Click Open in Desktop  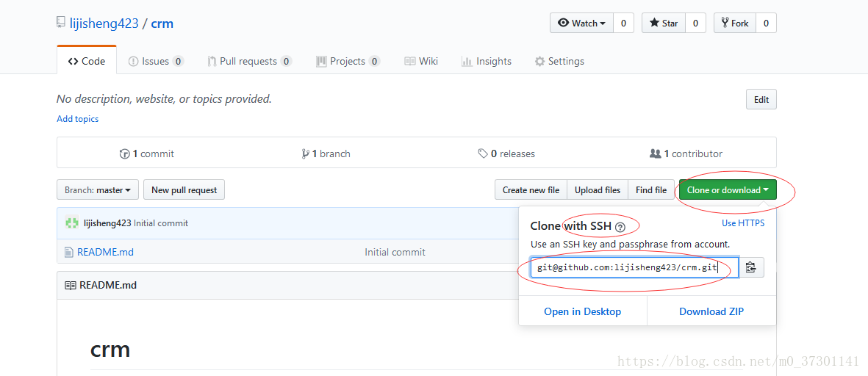click(582, 311)
